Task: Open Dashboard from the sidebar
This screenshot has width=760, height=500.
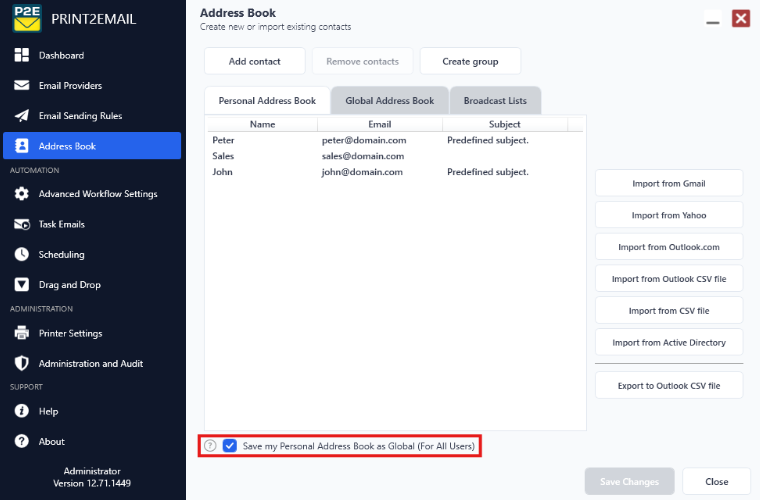Action: (62, 55)
